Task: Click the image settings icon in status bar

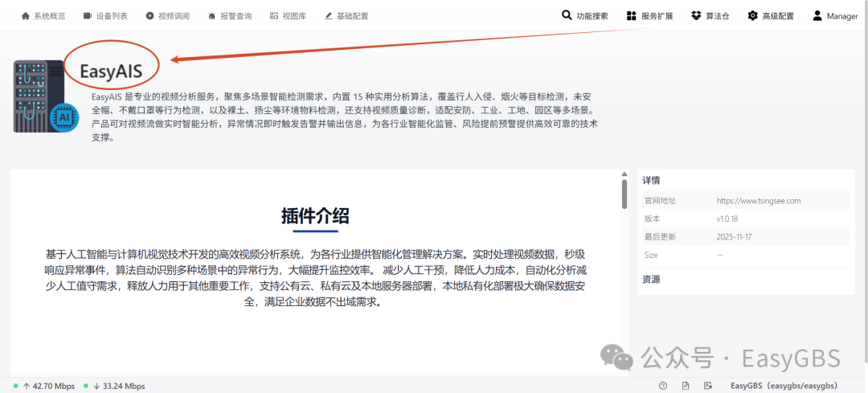Action: [707, 386]
